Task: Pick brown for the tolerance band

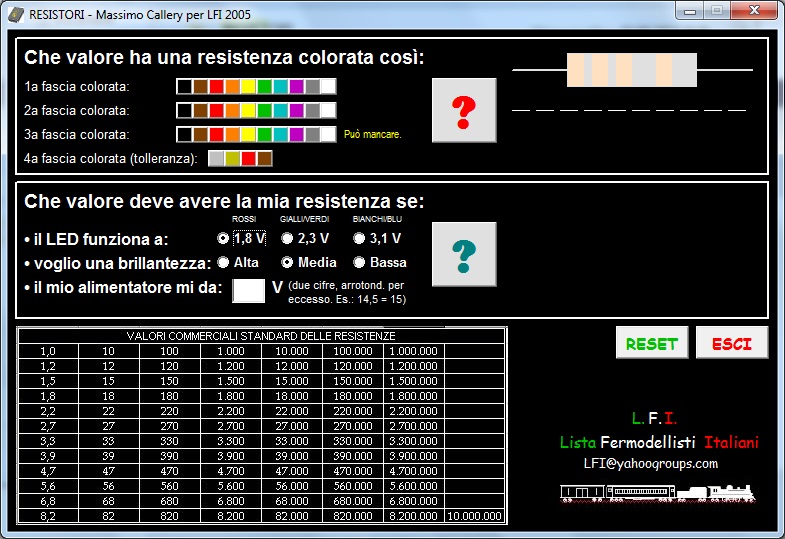Action: tap(265, 158)
